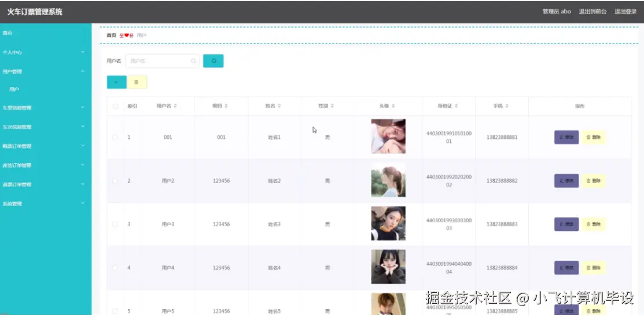Open the avatar thumbnail of 用户2
This screenshot has width=644, height=316.
pyautogui.click(x=388, y=180)
